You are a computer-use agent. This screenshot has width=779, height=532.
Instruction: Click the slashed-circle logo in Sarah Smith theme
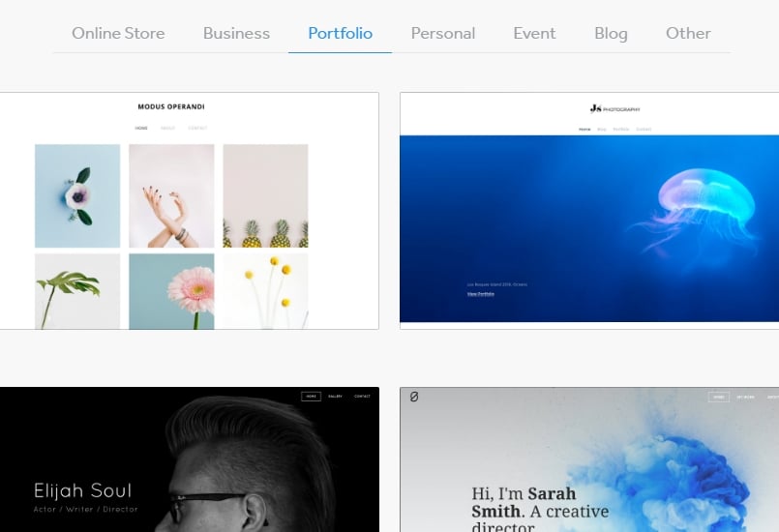(414, 397)
